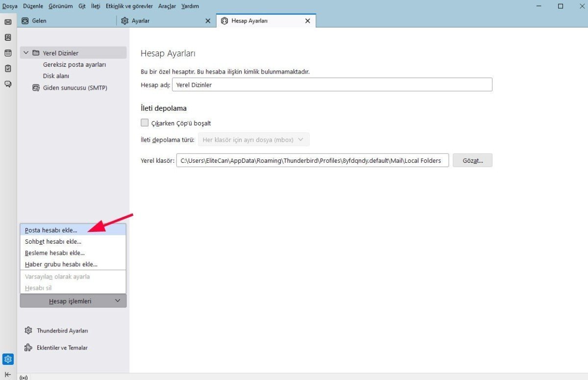The width and height of the screenshot is (588, 380).
Task: Expand the Hesap işlemleri menu
Action: point(73,301)
